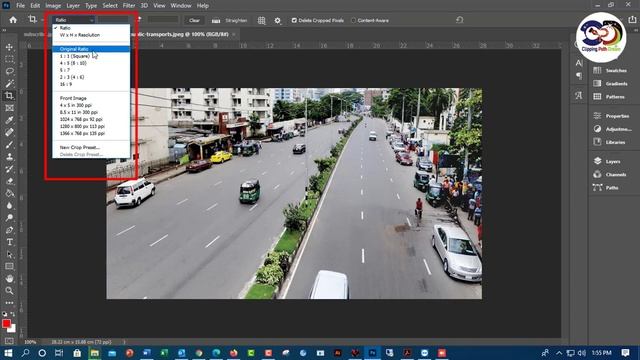Click the red foreground color swatch
The width and height of the screenshot is (640, 360).
coord(6,324)
